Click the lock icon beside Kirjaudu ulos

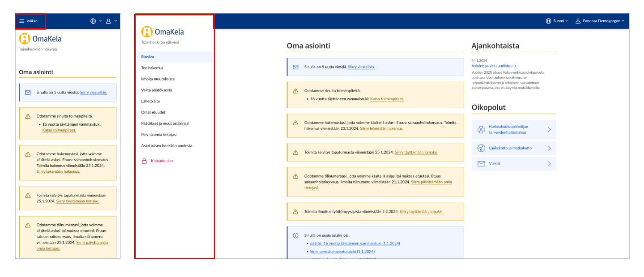[144, 161]
